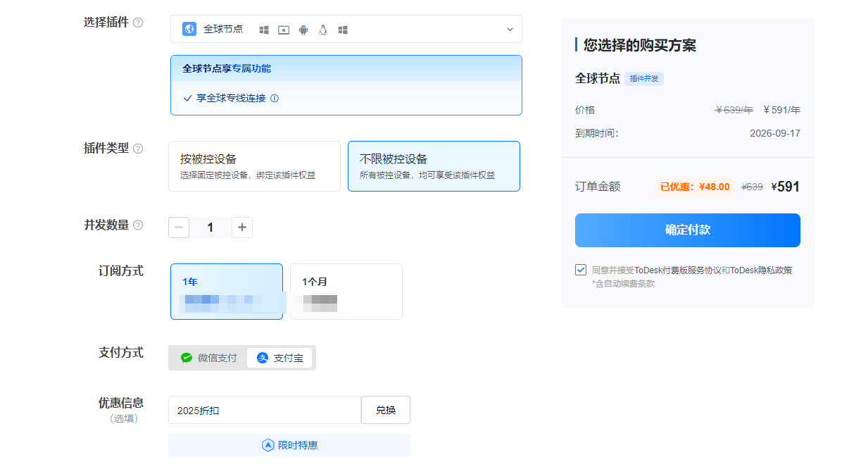Viewport: 868px width, 474px height.
Task: Switch payment method to 微信支付
Action: [209, 358]
